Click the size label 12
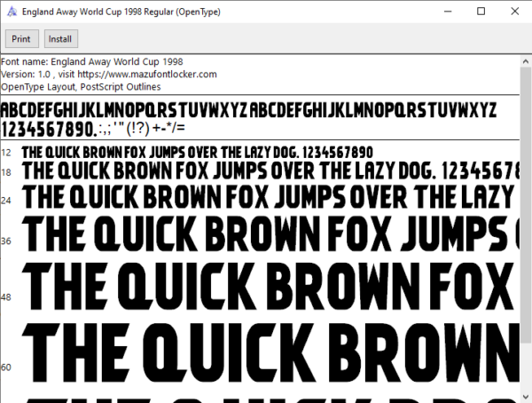 tap(6, 153)
